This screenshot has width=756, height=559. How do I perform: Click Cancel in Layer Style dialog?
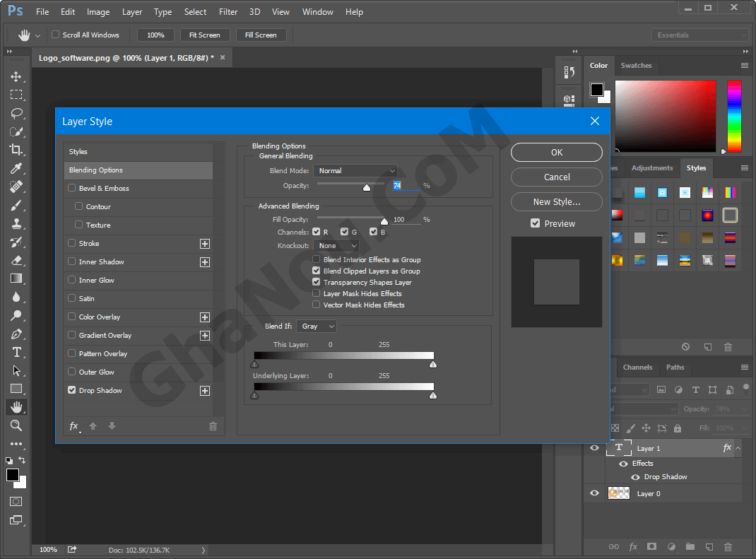point(556,177)
